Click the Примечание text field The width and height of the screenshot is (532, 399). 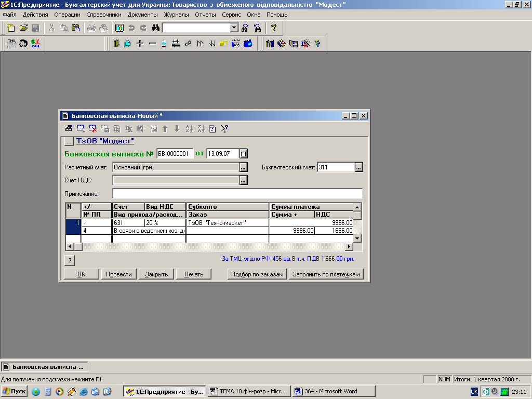237,193
